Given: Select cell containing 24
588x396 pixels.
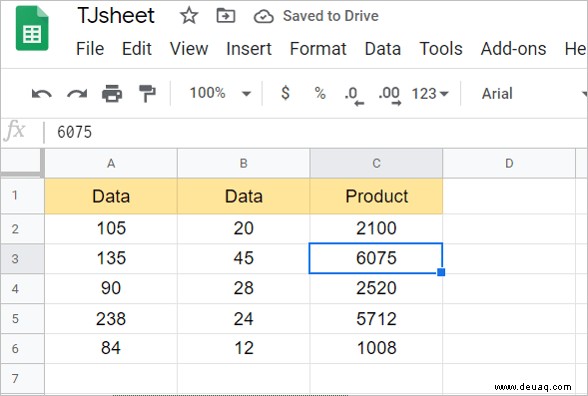Looking at the screenshot, I should pyautogui.click(x=243, y=319).
